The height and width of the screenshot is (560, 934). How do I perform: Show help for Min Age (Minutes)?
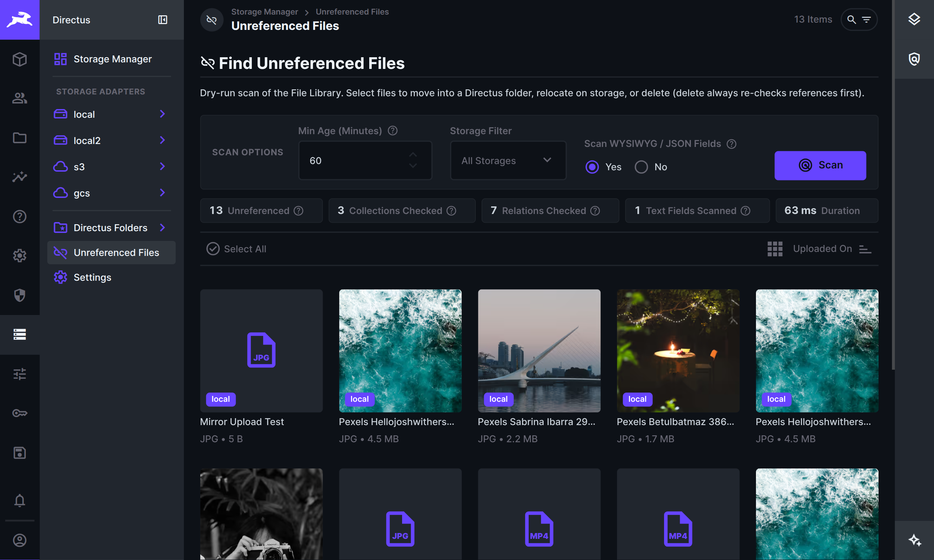pyautogui.click(x=393, y=131)
